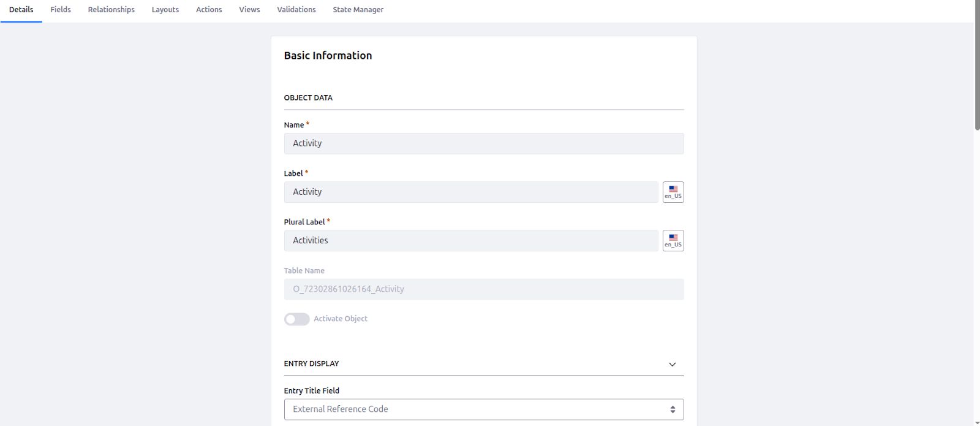This screenshot has width=980, height=426.
Task: Select the Details tab
Action: 21,10
